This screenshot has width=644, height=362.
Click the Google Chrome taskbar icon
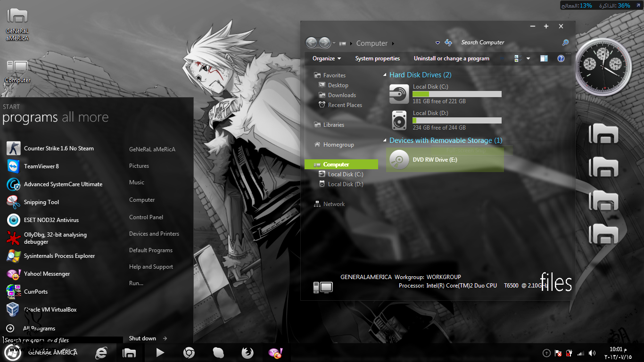[x=189, y=353]
